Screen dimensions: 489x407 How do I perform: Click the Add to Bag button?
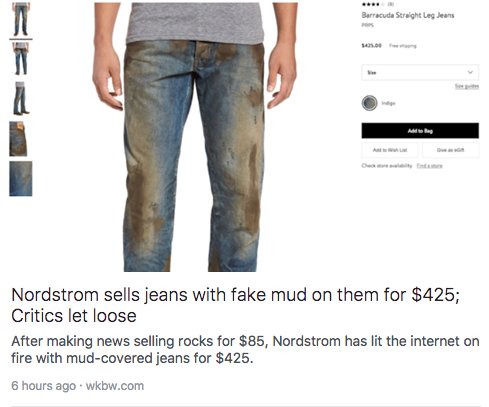420,131
